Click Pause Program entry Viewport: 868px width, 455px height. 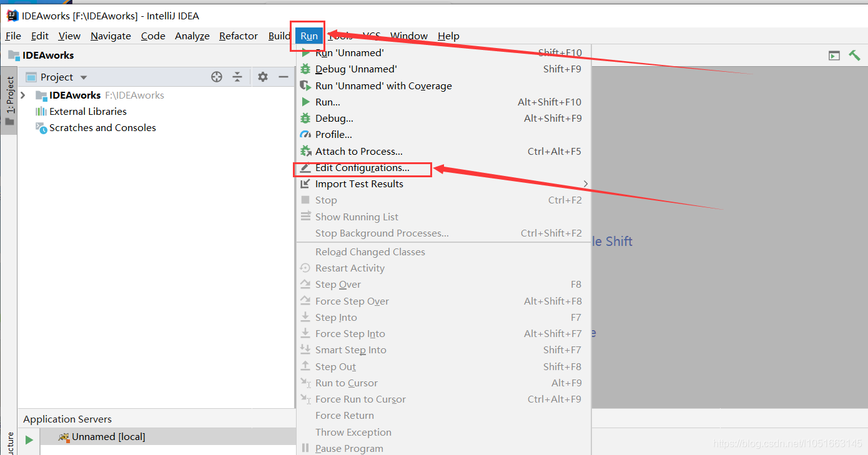(443, 448)
